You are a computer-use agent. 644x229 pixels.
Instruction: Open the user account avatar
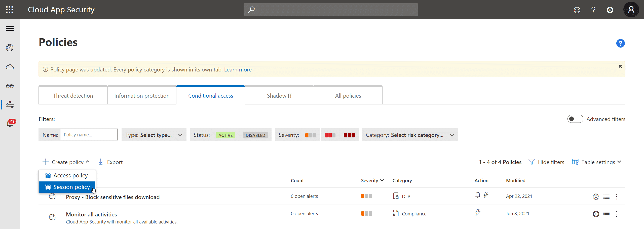(x=631, y=10)
